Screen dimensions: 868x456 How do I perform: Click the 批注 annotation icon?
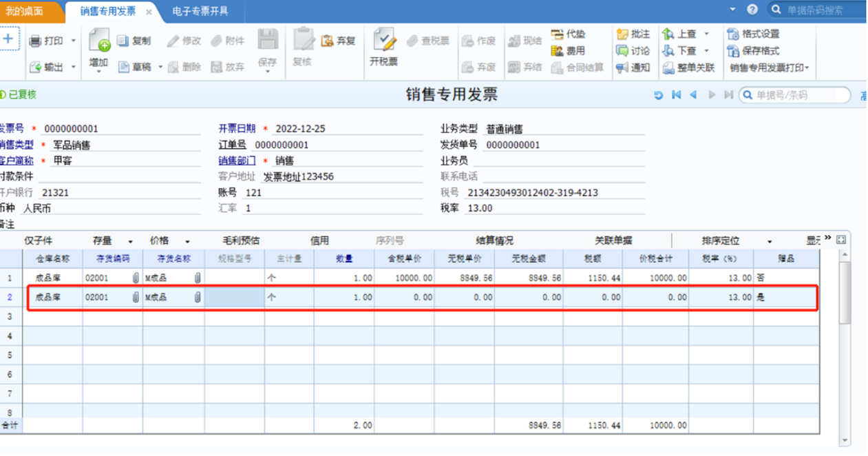(622, 34)
